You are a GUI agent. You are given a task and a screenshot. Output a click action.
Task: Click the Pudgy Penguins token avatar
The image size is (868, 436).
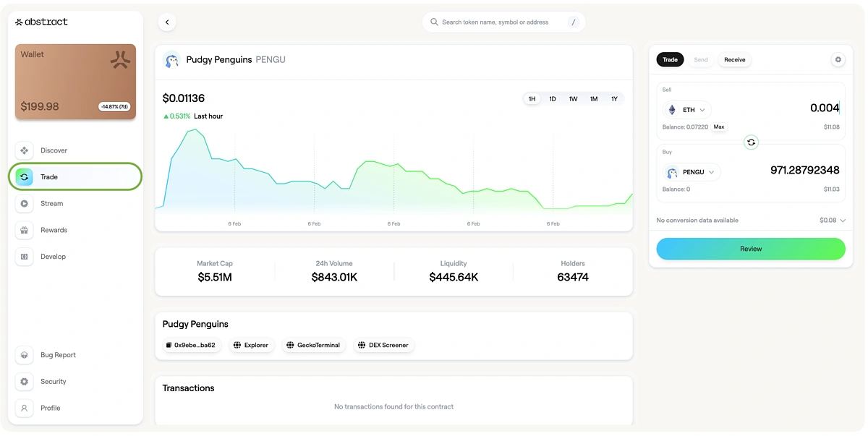171,60
